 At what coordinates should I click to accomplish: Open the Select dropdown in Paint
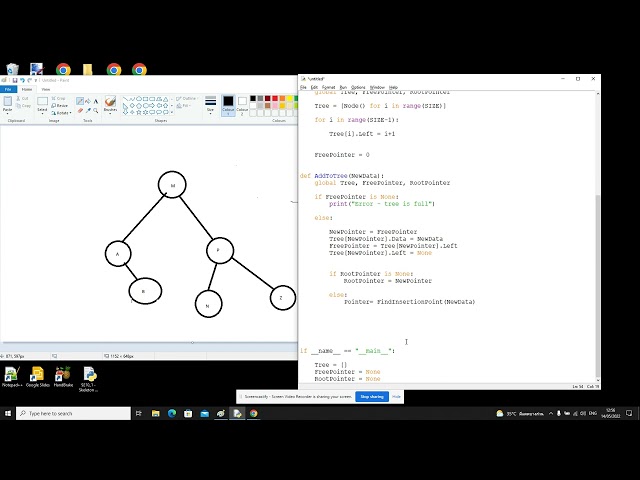[42, 112]
